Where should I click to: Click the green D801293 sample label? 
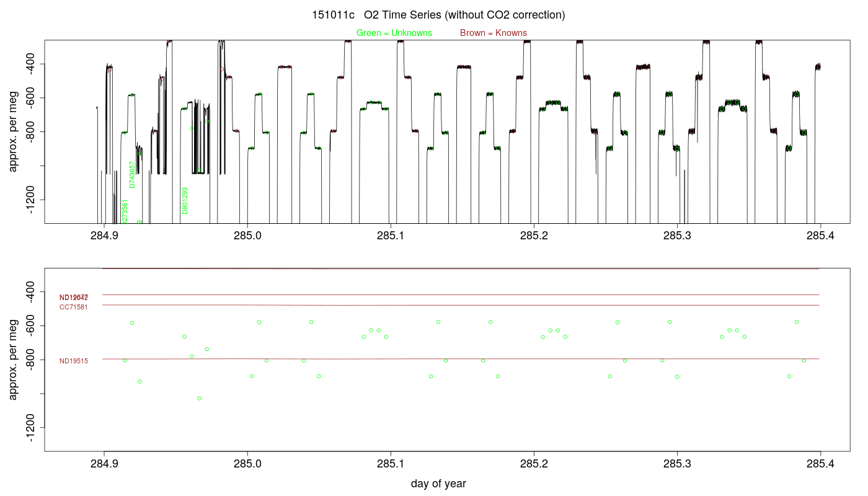coord(185,201)
